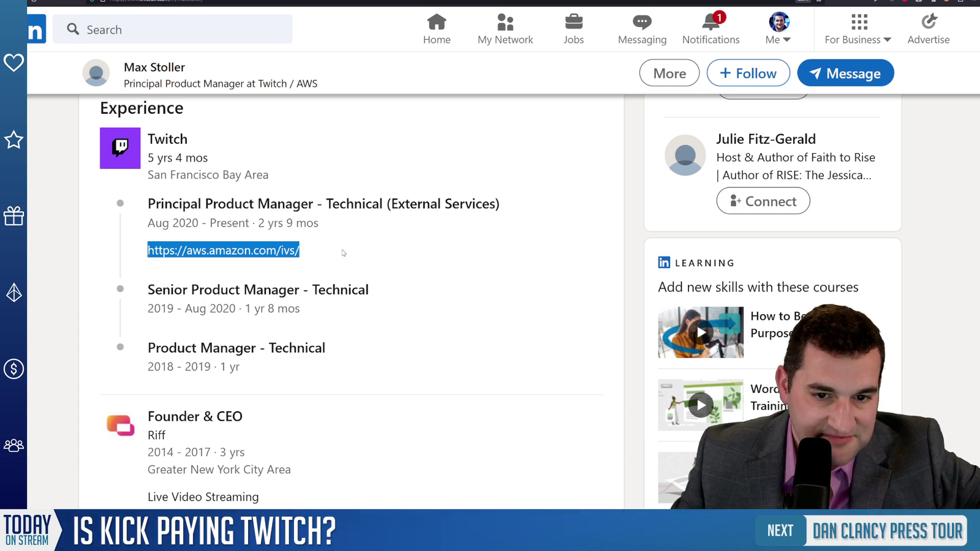Open the Home tab
The height and width of the screenshot is (551, 980).
(437, 29)
